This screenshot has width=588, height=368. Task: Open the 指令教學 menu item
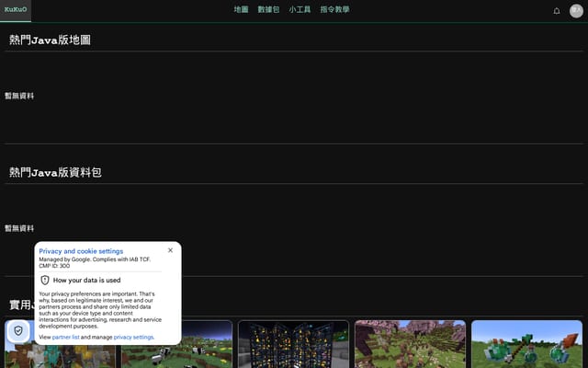point(334,9)
